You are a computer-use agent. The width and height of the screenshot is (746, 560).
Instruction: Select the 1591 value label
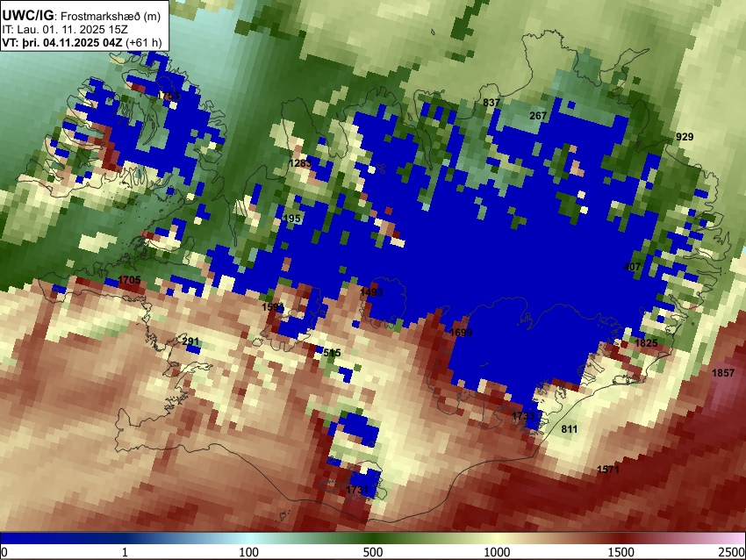pyautogui.click(x=273, y=307)
